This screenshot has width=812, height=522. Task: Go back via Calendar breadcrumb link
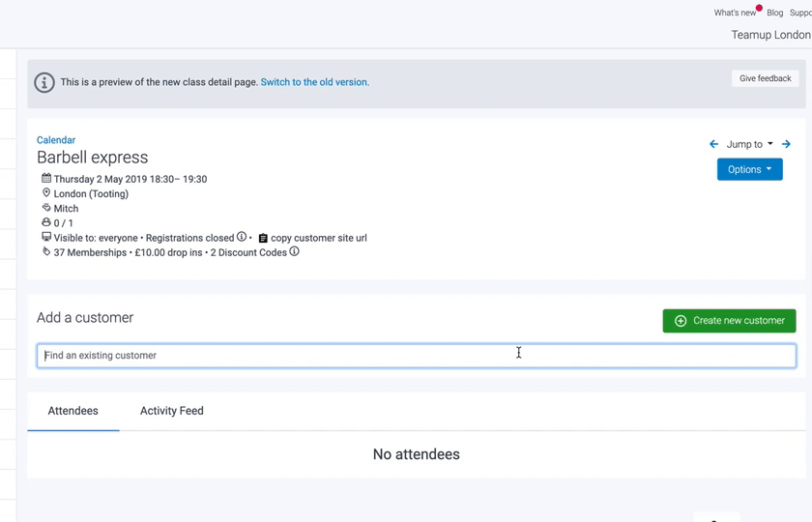(56, 140)
